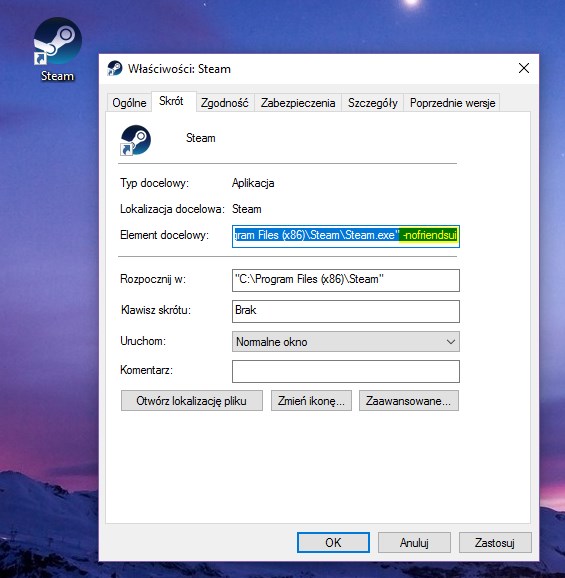This screenshot has width=565, height=578.
Task: Expand the Uruchom dropdown
Action: tap(346, 342)
